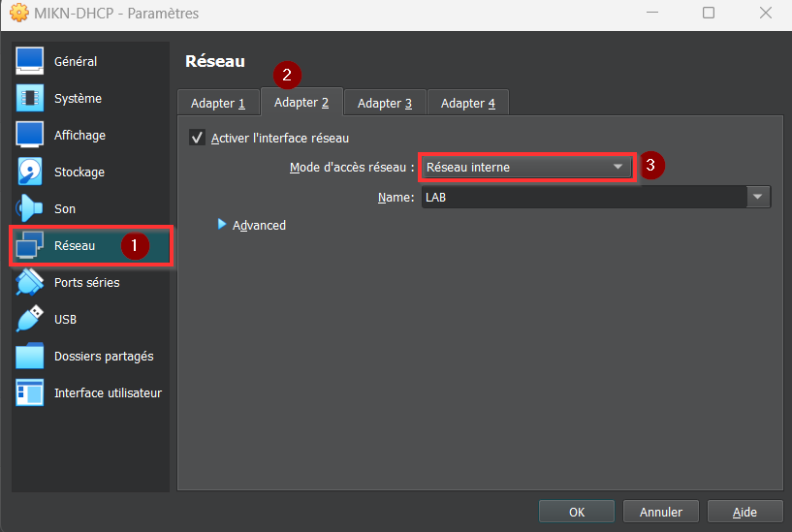
Task: Select the Général label in the sidebar
Action: click(76, 62)
